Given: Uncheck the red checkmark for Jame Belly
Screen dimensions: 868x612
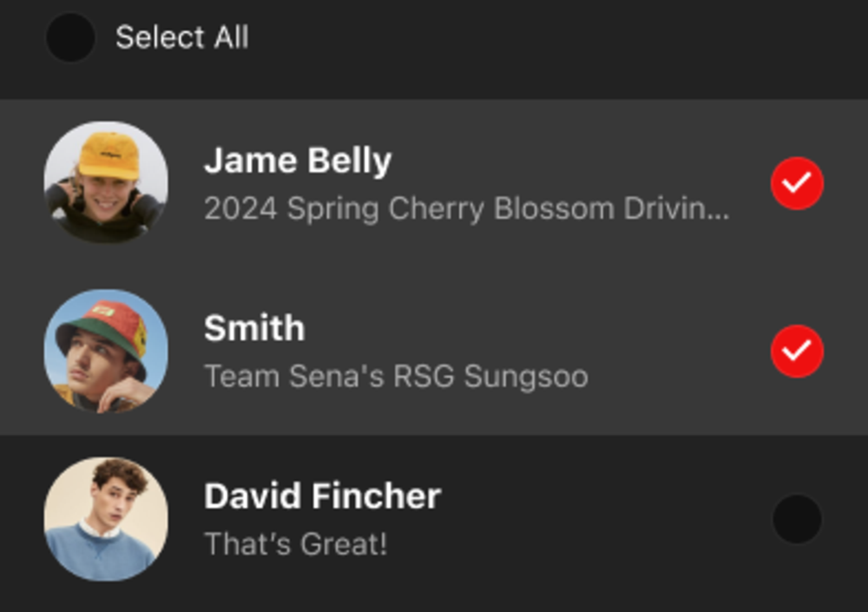Looking at the screenshot, I should [x=797, y=183].
